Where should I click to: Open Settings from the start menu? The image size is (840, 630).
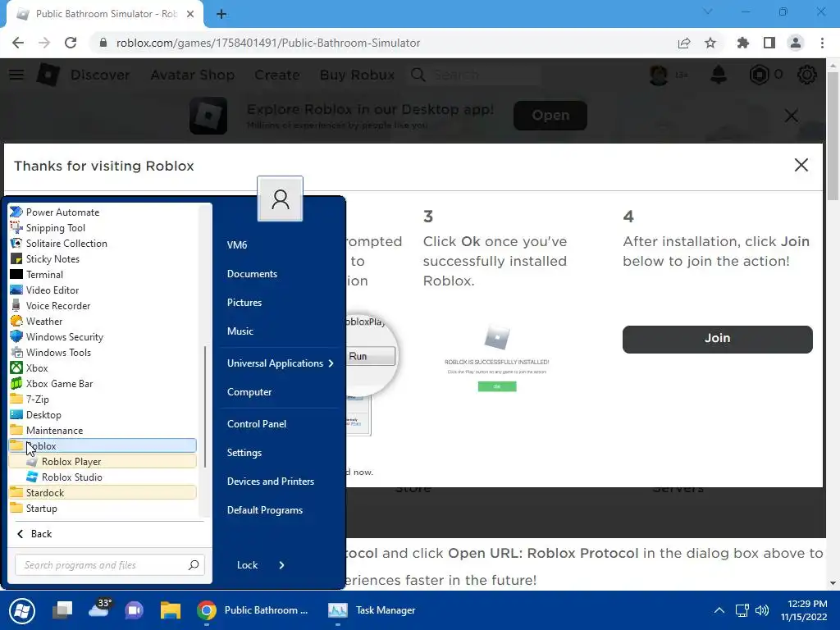point(244,453)
